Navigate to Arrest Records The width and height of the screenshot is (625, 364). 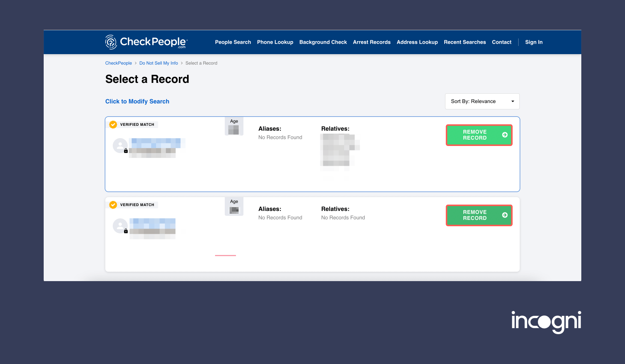tap(371, 42)
